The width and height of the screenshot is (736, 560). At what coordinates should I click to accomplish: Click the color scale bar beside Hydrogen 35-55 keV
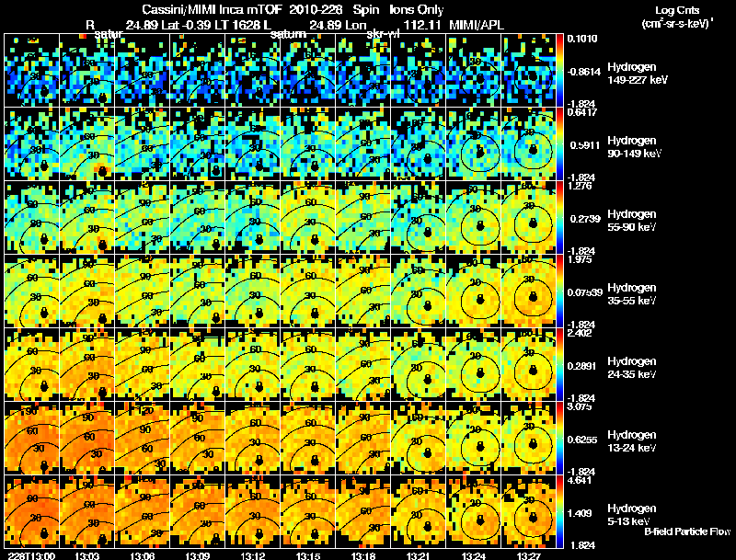[559, 291]
